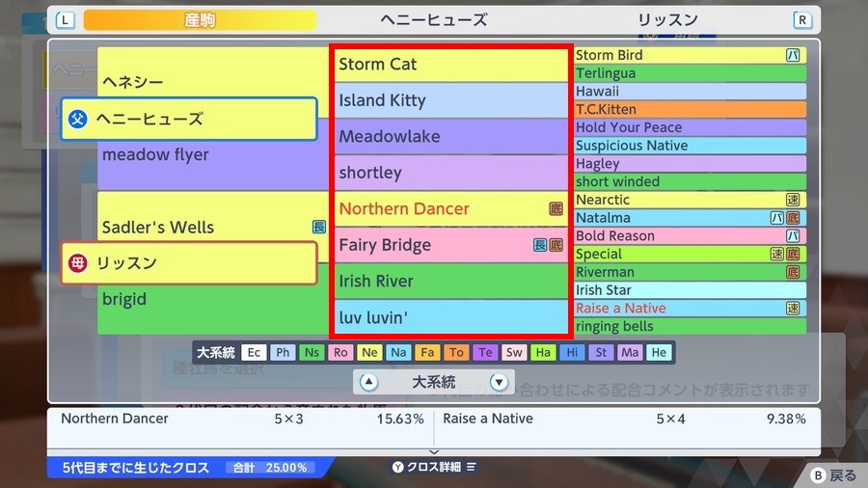The image size is (868, 488).
Task: Click the down arrow beside 大系統
Action: pyautogui.click(x=499, y=382)
